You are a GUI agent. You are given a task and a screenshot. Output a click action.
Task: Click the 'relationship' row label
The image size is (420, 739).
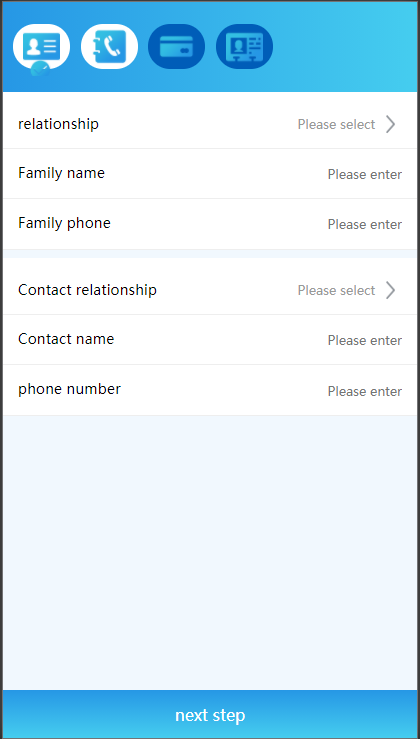click(x=58, y=124)
